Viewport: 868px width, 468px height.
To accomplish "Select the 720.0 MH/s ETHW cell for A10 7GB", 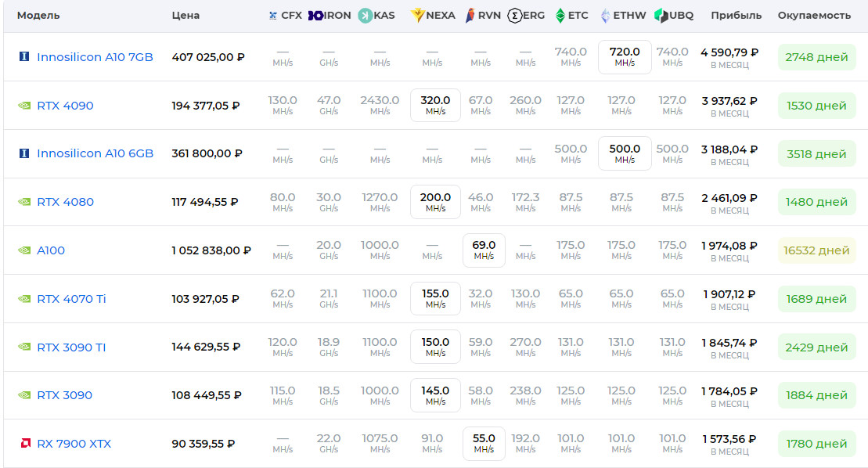I will pyautogui.click(x=624, y=56).
